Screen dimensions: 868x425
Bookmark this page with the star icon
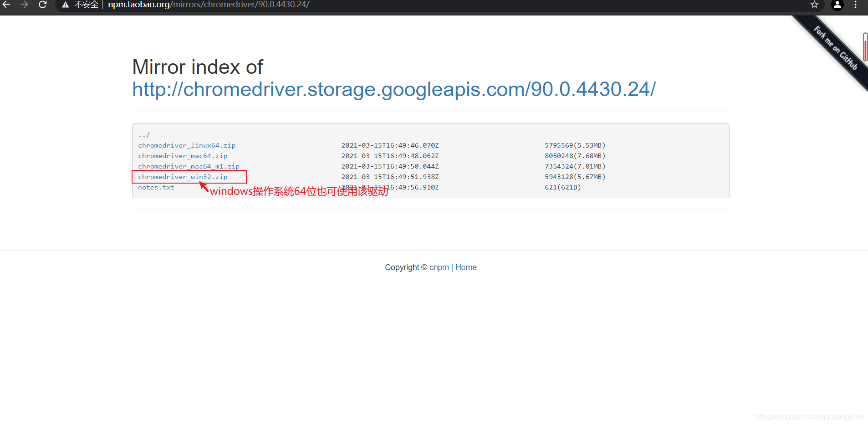814,5
